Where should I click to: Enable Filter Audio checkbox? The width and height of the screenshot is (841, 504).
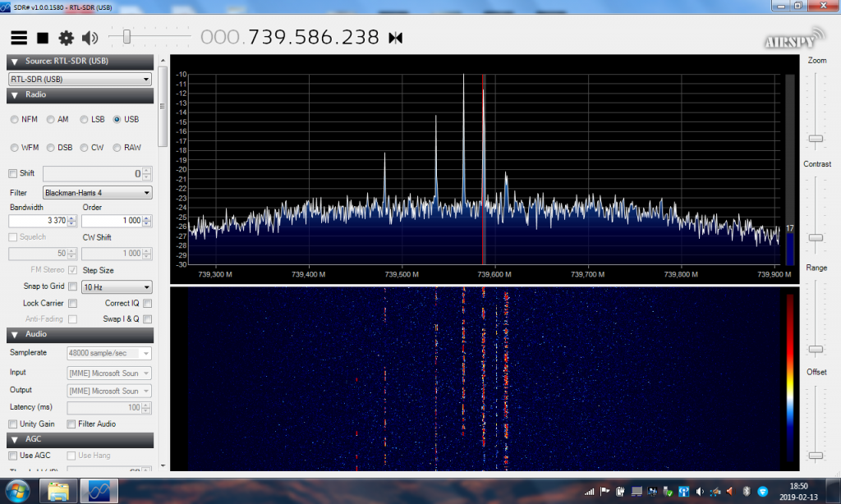pos(71,424)
